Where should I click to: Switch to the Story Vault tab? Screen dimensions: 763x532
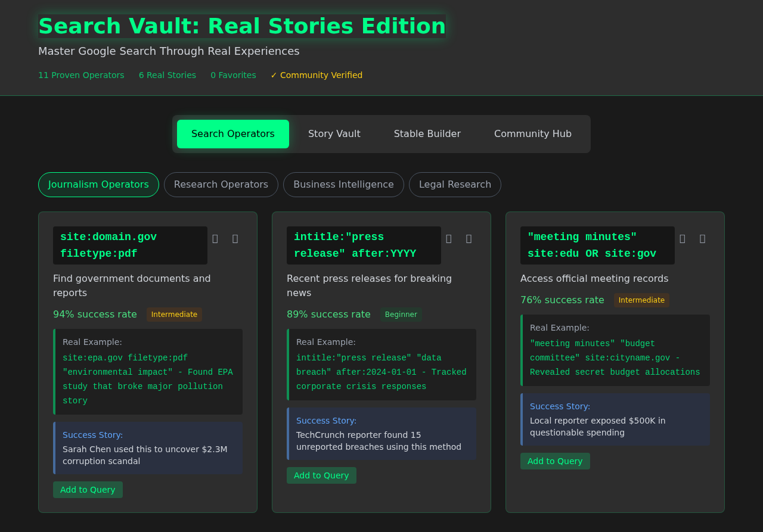tap(334, 133)
